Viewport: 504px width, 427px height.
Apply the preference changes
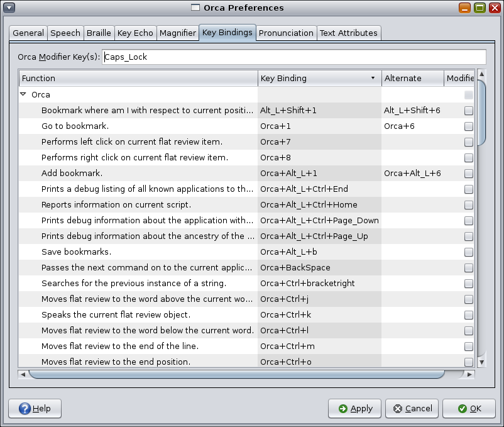(x=355, y=409)
